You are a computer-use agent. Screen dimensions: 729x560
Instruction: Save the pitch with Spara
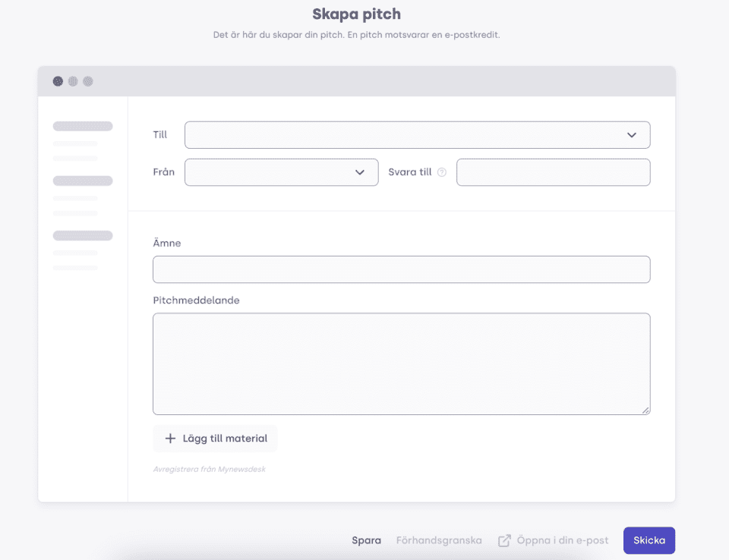tap(366, 540)
